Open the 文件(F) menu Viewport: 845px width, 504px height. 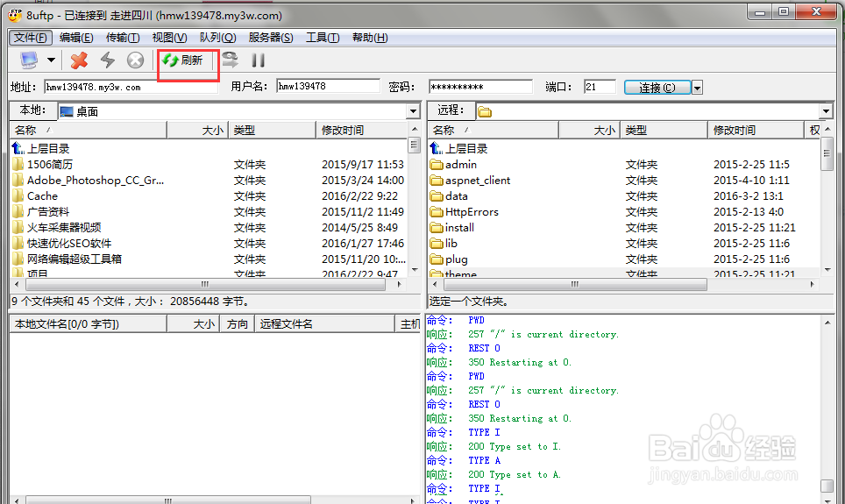coord(31,37)
